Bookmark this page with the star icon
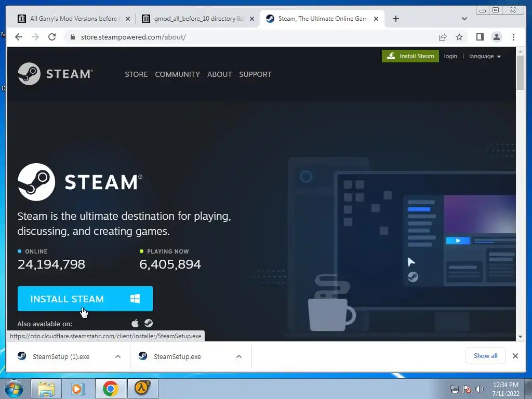532x399 pixels. click(x=459, y=37)
